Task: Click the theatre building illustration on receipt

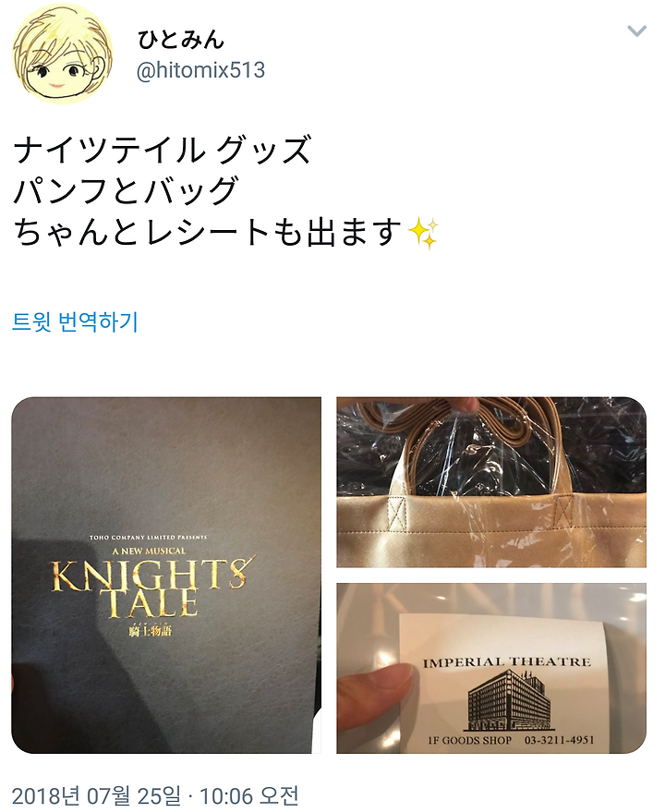Action: (510, 699)
